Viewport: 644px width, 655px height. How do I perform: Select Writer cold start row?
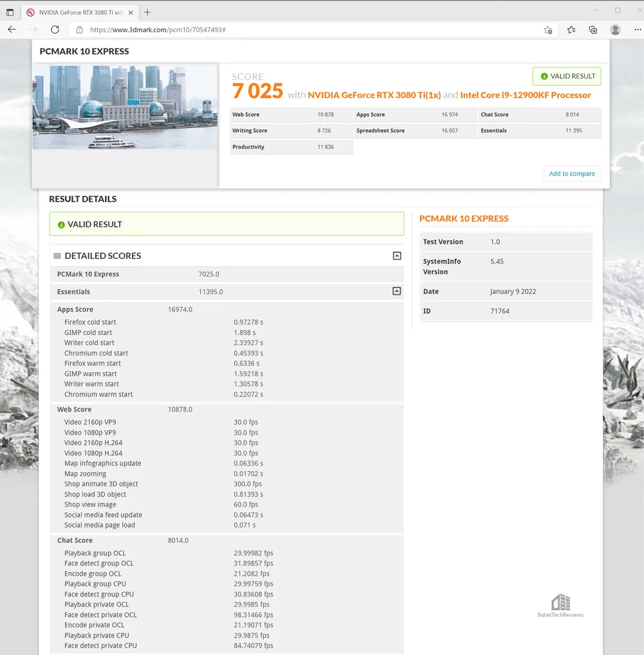point(227,343)
